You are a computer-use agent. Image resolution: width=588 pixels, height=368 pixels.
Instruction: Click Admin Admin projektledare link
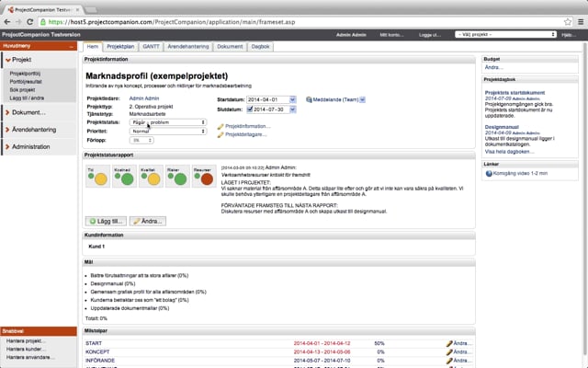[144, 98]
